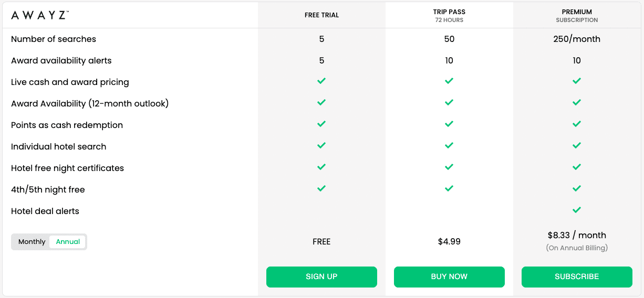The height and width of the screenshot is (298, 644).
Task: Click Trip Pass checkmark for Hotel free night certificates
Action: (449, 167)
